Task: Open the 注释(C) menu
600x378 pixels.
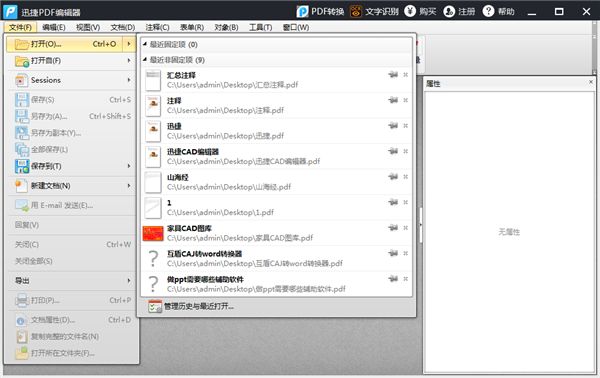Action: coord(157,28)
